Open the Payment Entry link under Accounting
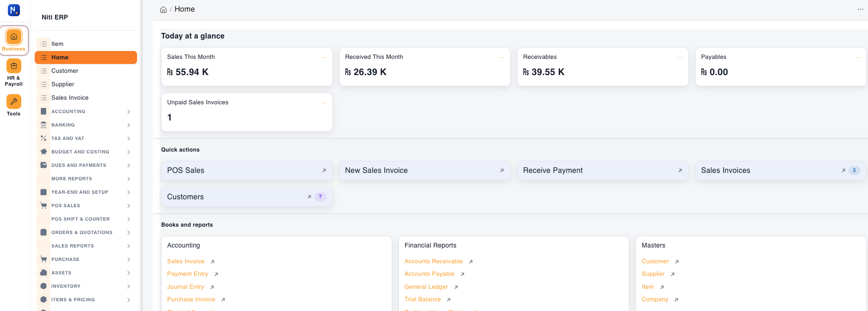This screenshot has width=868, height=311. [187, 274]
